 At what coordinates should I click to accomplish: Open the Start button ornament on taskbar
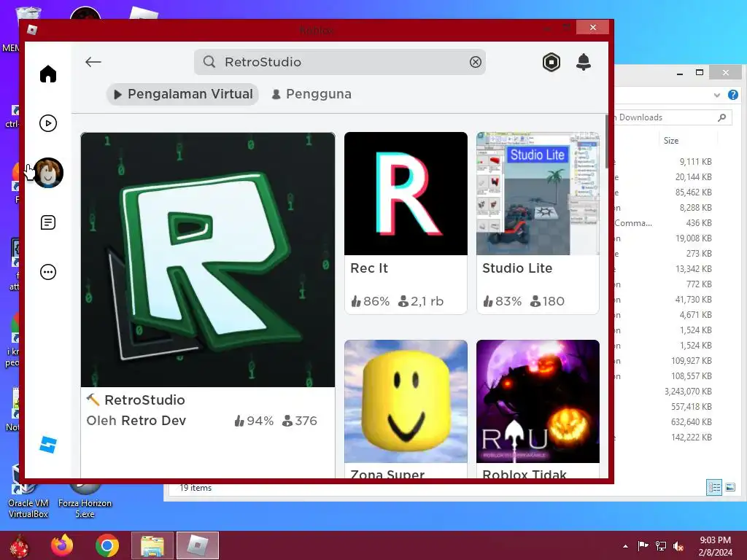pos(19,545)
